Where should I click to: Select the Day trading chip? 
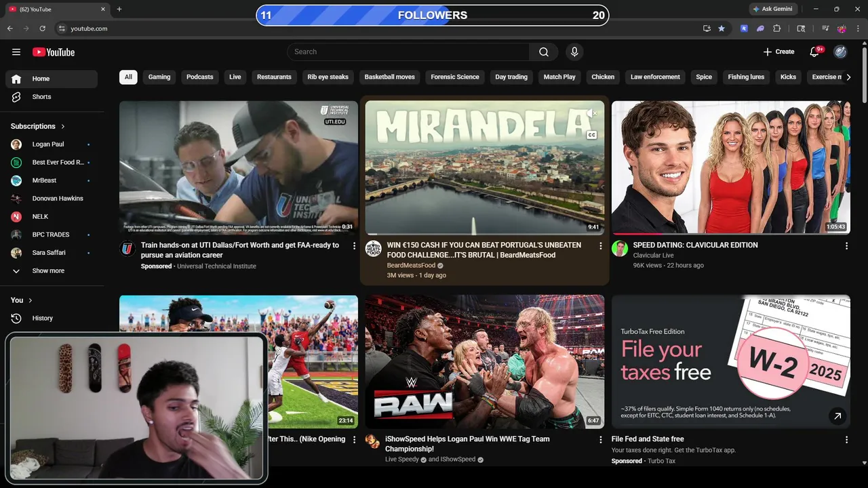pyautogui.click(x=511, y=77)
